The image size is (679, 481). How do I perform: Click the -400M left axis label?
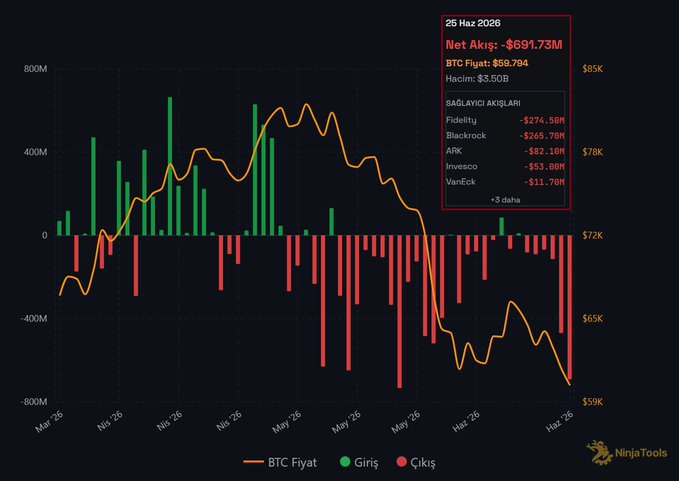[x=34, y=319]
